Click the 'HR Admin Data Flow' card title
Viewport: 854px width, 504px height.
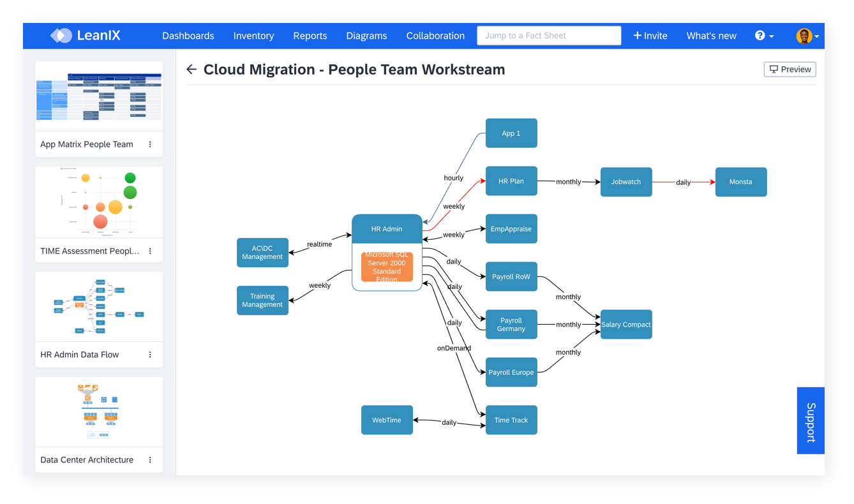click(x=80, y=355)
